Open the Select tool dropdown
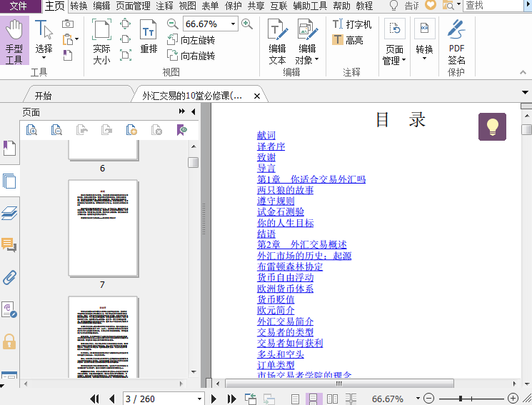The height and width of the screenshot is (405, 532). pos(44,58)
